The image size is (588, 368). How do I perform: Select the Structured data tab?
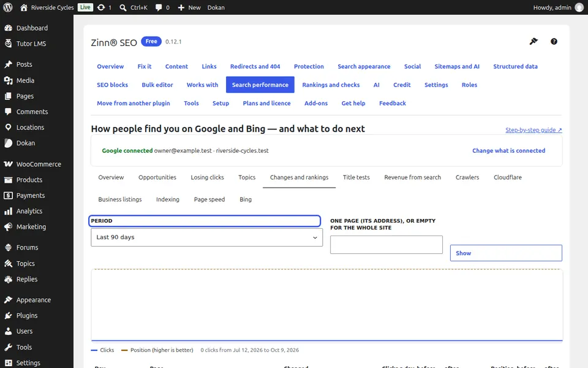click(515, 66)
